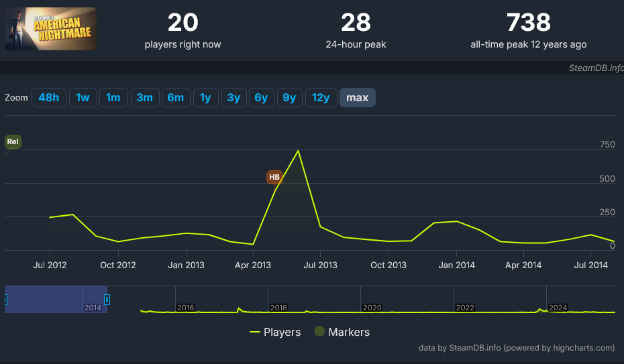The image size is (624, 364).
Task: Click the 2024 label in navigator
Action: 558,308
